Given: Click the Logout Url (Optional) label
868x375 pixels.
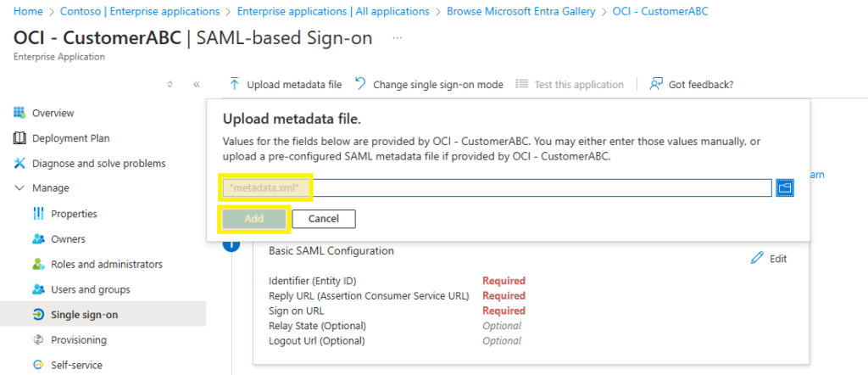Looking at the screenshot, I should click(x=317, y=340).
